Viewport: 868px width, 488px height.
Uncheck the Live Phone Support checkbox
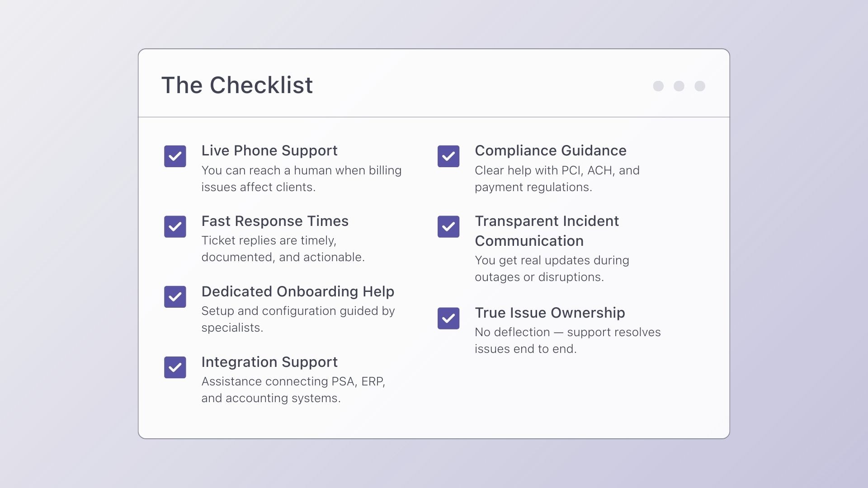pos(175,156)
